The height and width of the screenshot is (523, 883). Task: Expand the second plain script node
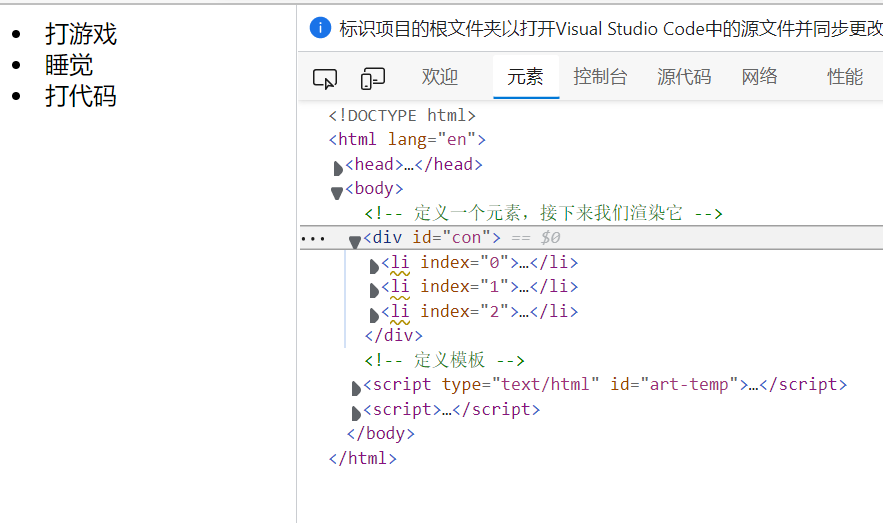pyautogui.click(x=356, y=414)
